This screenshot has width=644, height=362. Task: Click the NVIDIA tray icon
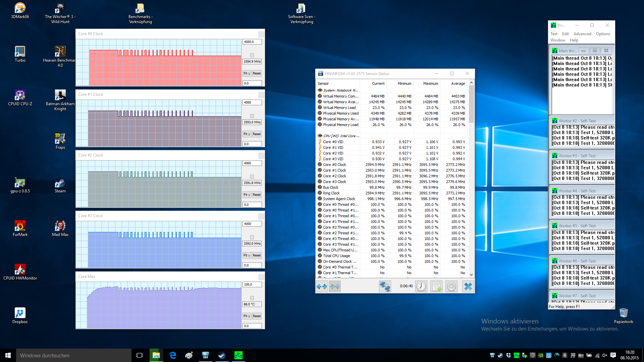click(541, 355)
